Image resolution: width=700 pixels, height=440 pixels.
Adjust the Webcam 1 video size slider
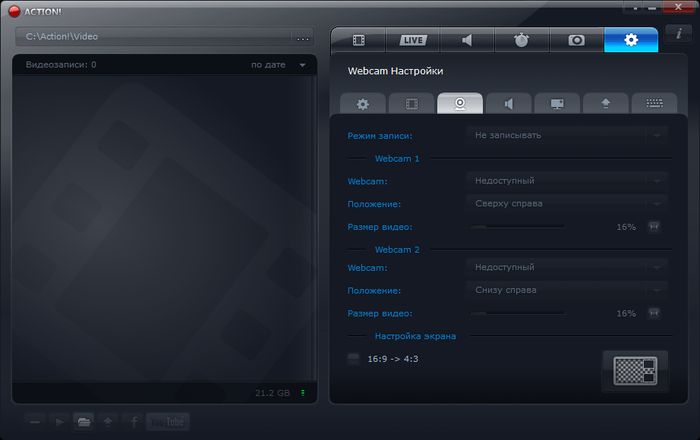(518, 227)
